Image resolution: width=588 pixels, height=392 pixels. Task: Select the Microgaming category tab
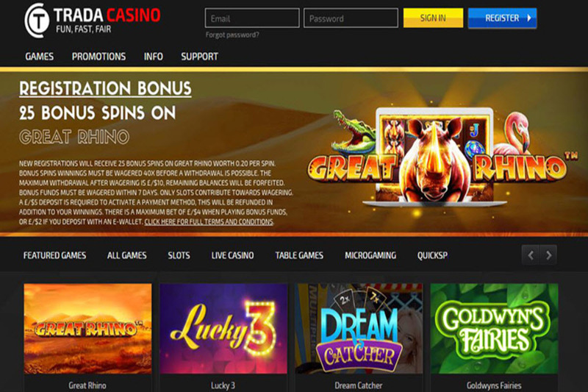click(370, 255)
